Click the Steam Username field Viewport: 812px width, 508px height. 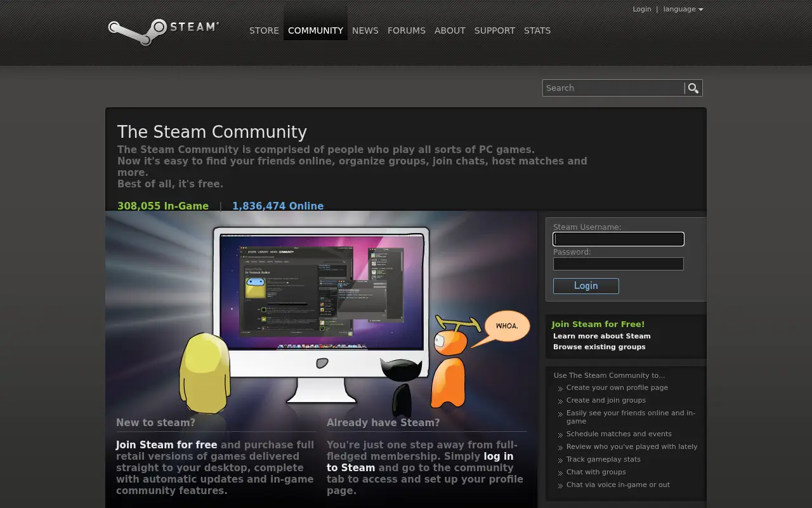click(619, 239)
